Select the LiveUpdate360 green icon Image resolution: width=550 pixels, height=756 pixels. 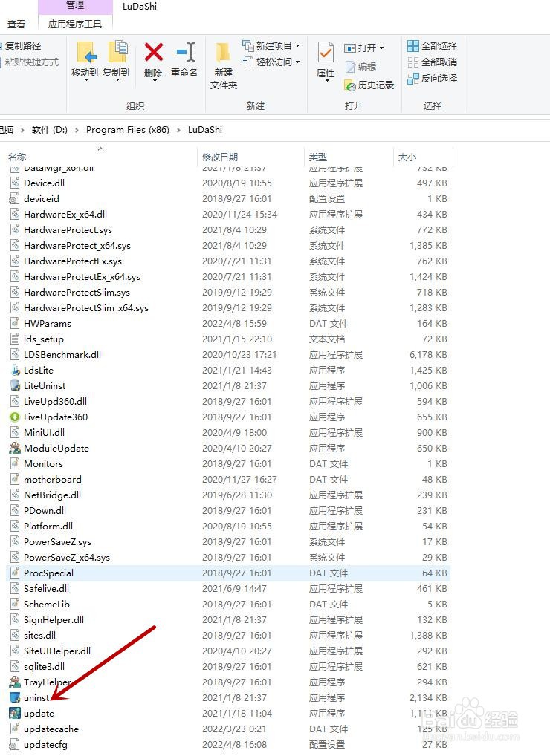coord(15,417)
